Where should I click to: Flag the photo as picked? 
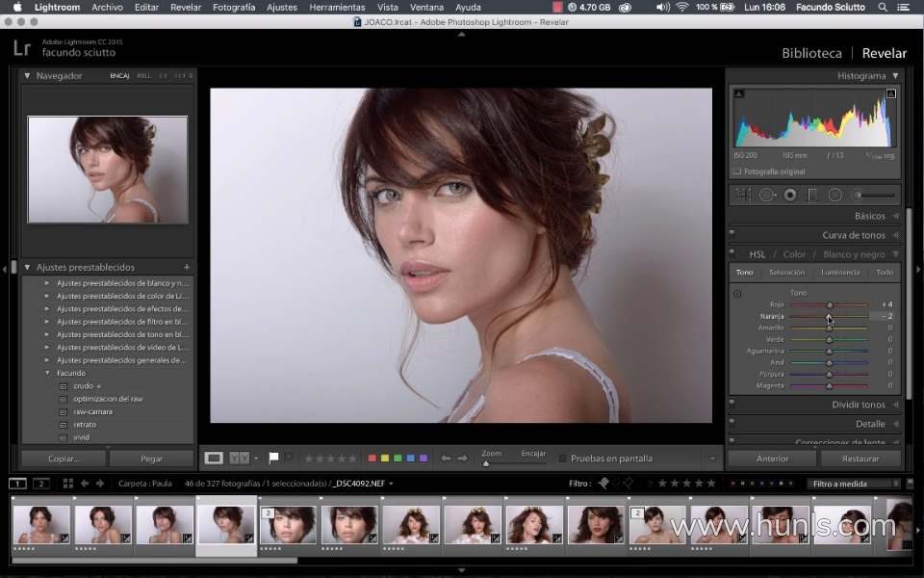pos(273,458)
